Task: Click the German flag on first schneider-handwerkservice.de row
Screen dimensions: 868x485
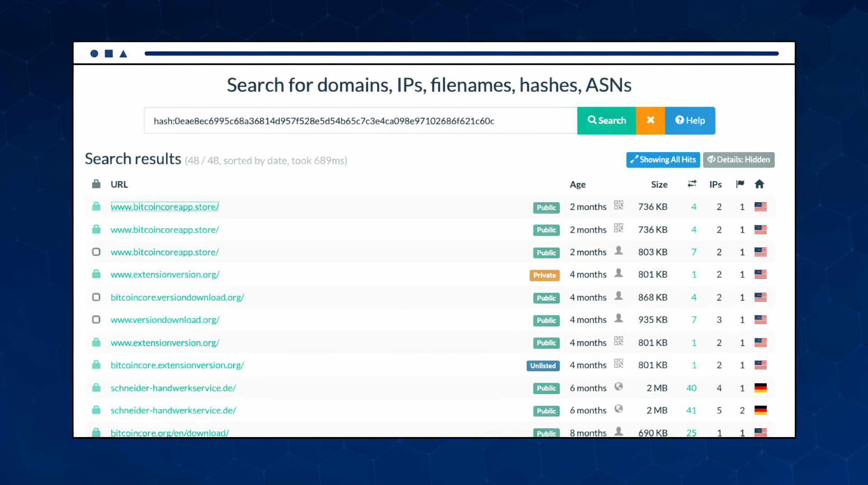Action: coord(760,388)
